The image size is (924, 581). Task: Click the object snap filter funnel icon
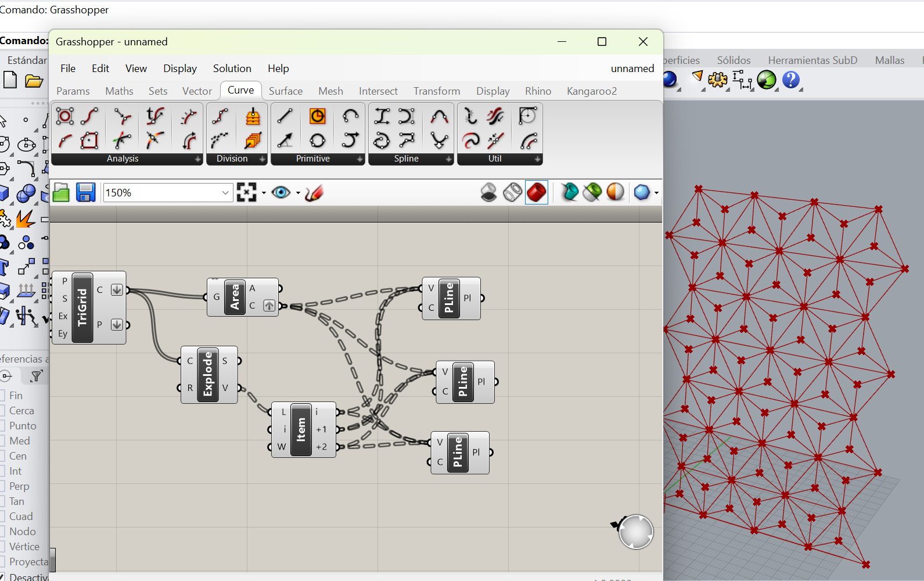point(36,376)
